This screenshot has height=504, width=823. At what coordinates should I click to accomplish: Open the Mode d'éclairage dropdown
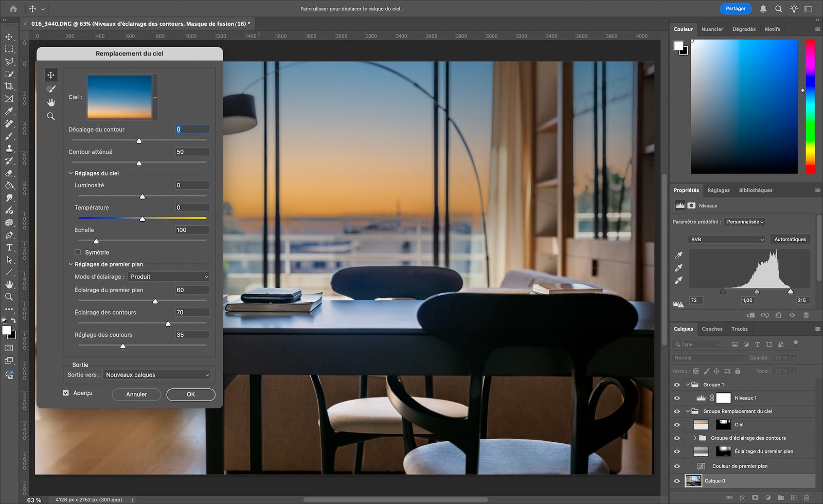(169, 277)
